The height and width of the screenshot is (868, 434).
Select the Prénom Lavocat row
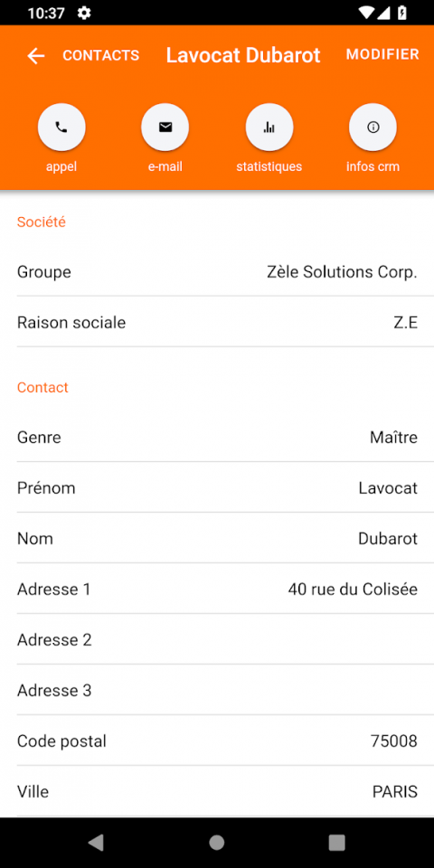217,487
